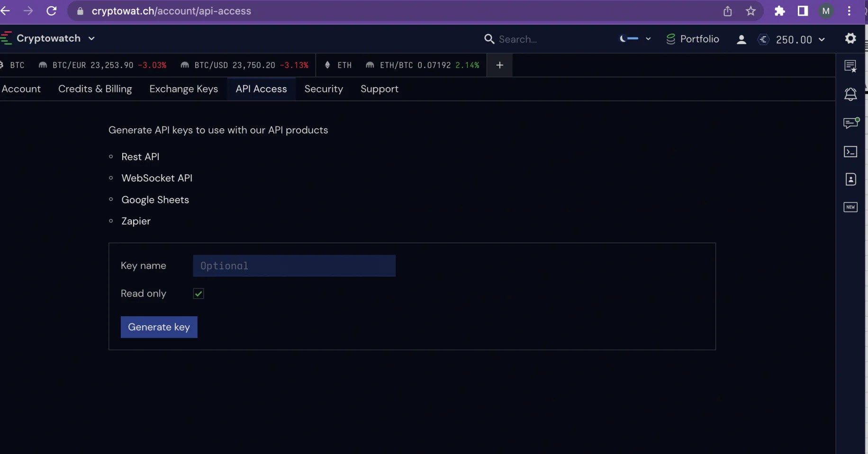Toggle the account user icon in header
This screenshot has height=454, width=868.
point(741,40)
